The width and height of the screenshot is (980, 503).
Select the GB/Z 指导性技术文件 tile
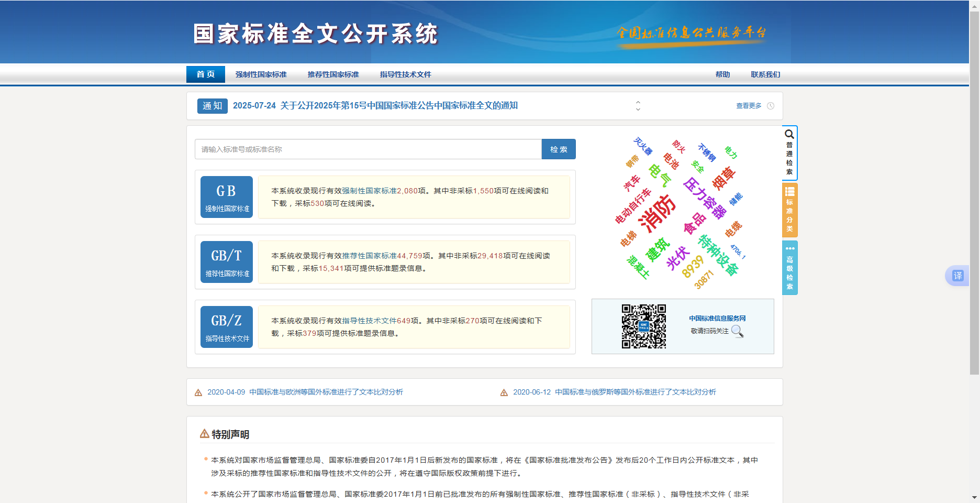[x=226, y=326]
